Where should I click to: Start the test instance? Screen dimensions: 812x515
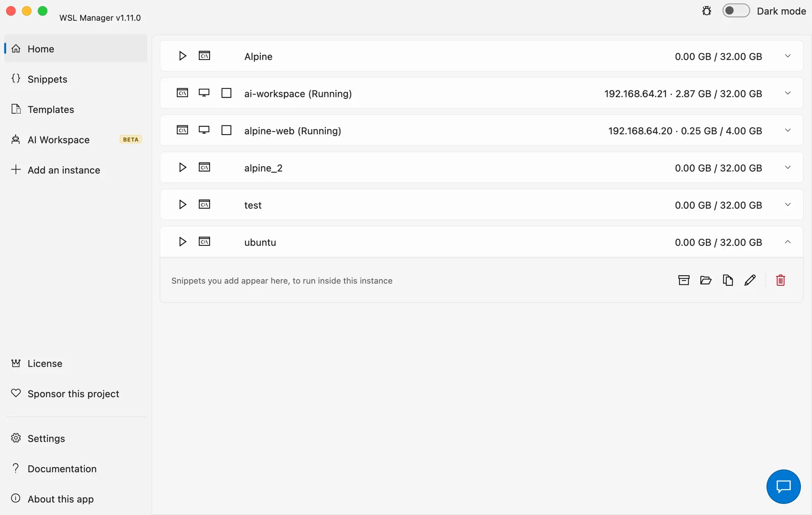182,204
